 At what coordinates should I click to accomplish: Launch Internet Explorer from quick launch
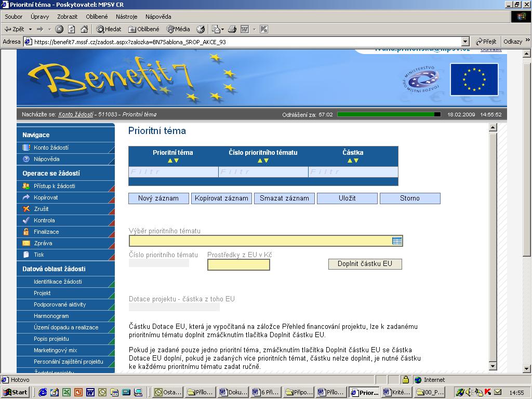click(43, 393)
